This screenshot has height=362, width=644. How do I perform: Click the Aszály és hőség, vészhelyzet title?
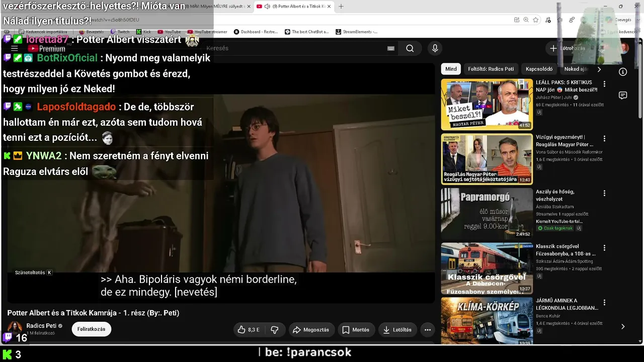coord(555,196)
